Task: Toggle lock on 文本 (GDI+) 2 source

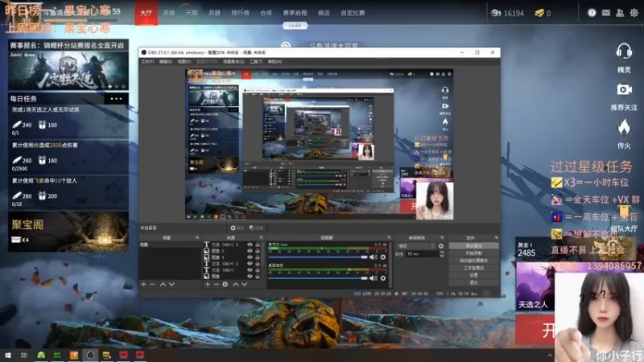Action: 258,264
